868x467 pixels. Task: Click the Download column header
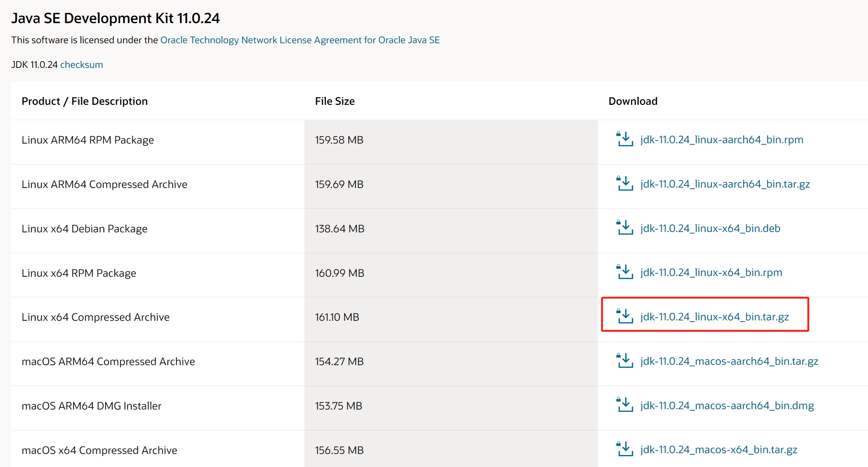pyautogui.click(x=633, y=101)
